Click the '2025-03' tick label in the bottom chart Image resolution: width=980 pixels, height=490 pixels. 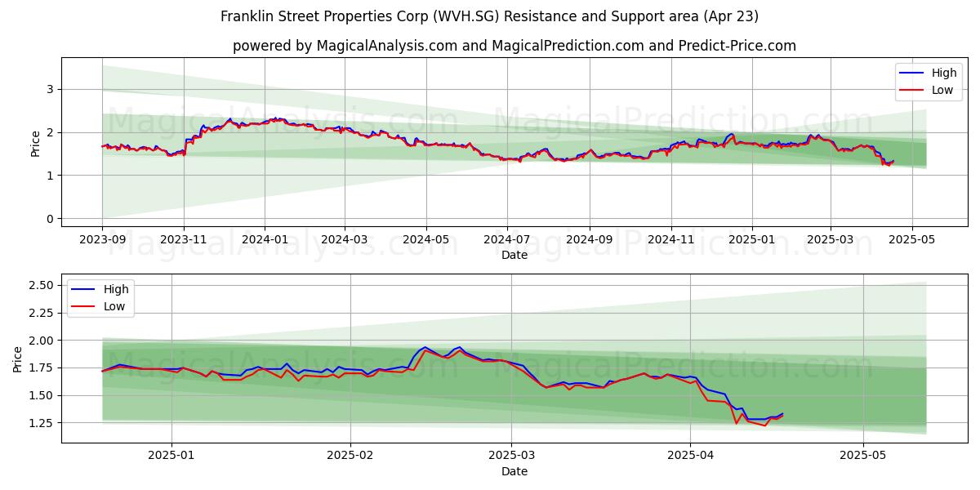click(510, 457)
